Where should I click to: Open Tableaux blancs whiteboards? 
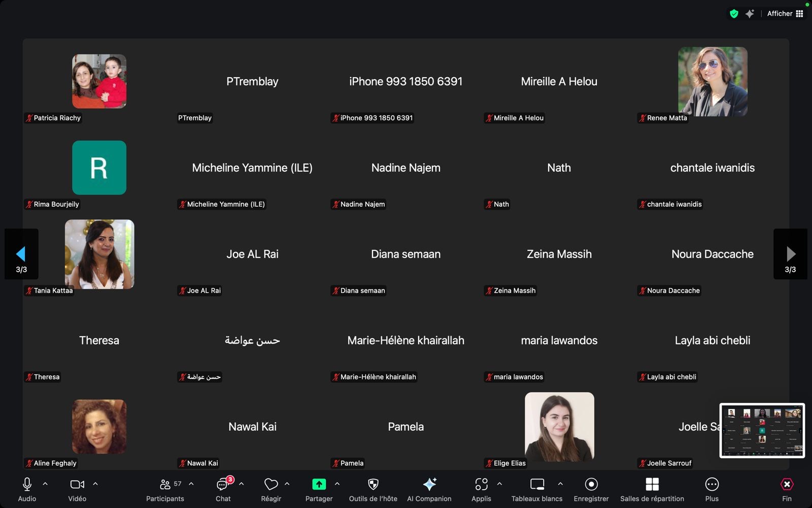point(537,485)
